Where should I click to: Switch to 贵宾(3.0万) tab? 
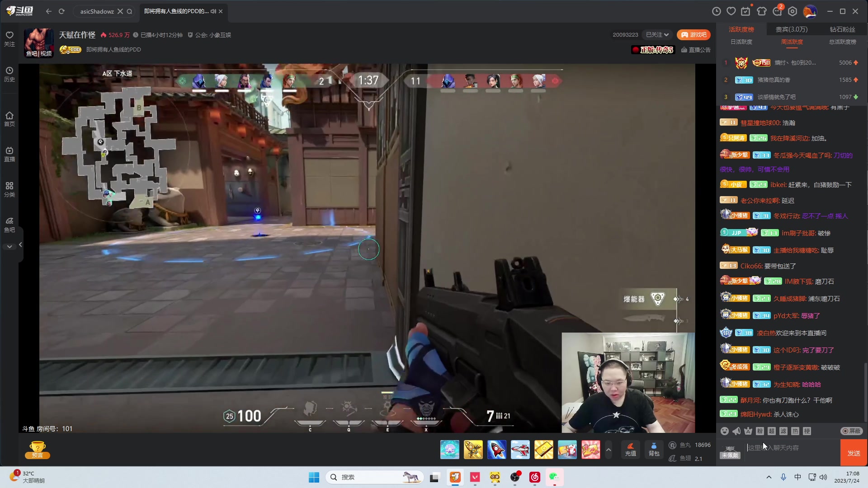point(791,29)
